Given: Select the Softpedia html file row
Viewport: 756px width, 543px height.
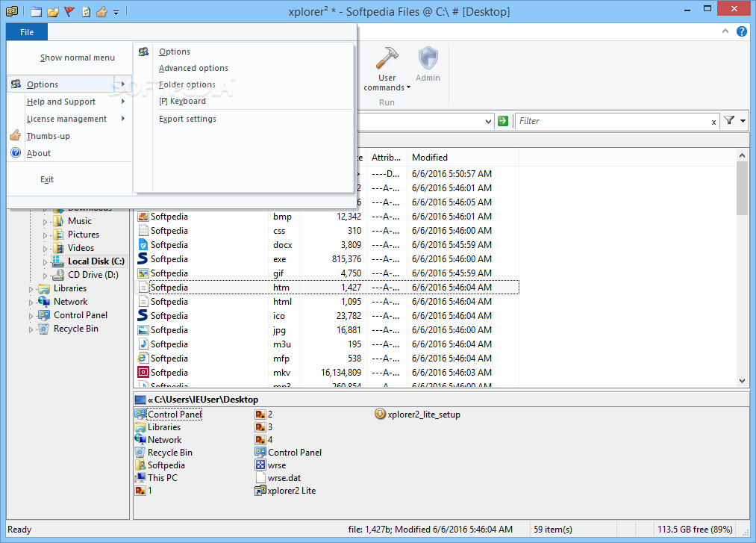Looking at the screenshot, I should point(327,302).
